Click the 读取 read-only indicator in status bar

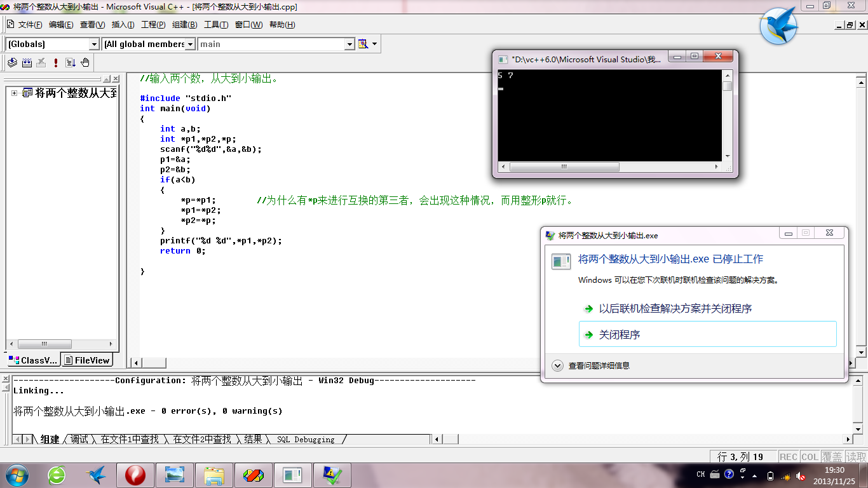(855, 456)
